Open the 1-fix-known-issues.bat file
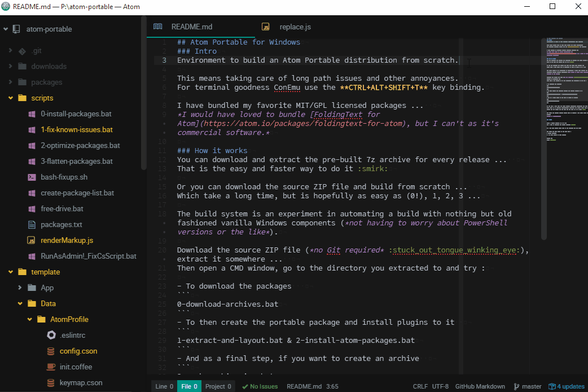 (x=77, y=129)
